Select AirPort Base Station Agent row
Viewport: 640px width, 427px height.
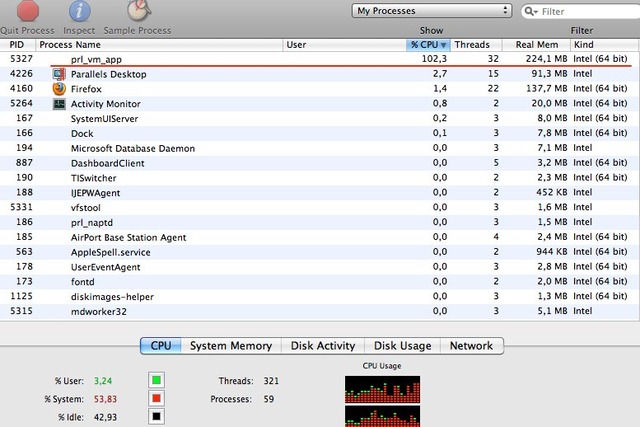[x=320, y=237]
